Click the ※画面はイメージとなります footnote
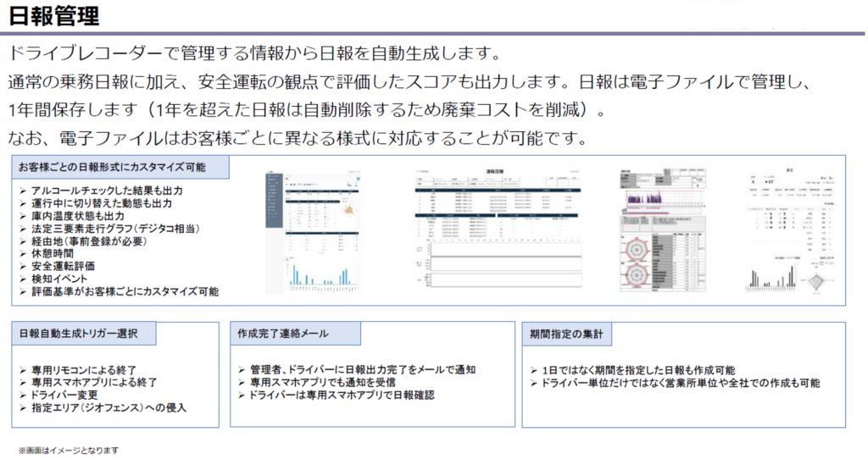The width and height of the screenshot is (868, 459). 69,451
